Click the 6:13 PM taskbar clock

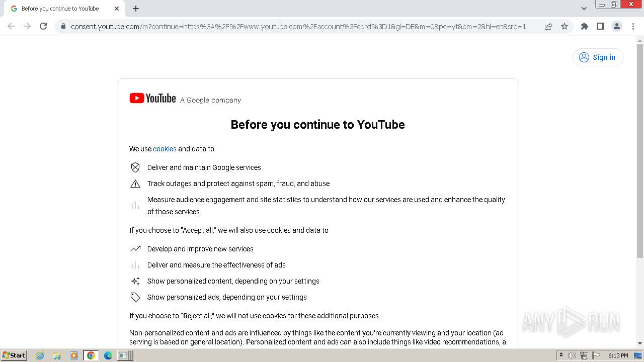click(618, 355)
